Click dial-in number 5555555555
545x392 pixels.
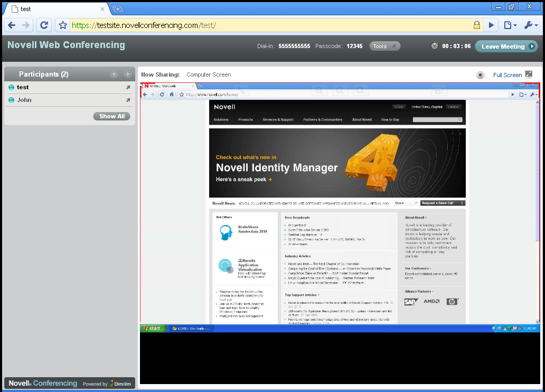point(294,46)
